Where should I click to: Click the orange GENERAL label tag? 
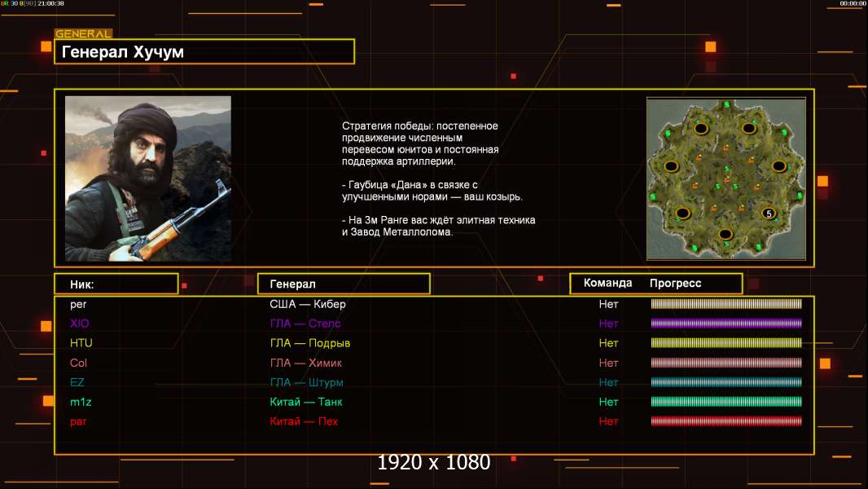83,34
